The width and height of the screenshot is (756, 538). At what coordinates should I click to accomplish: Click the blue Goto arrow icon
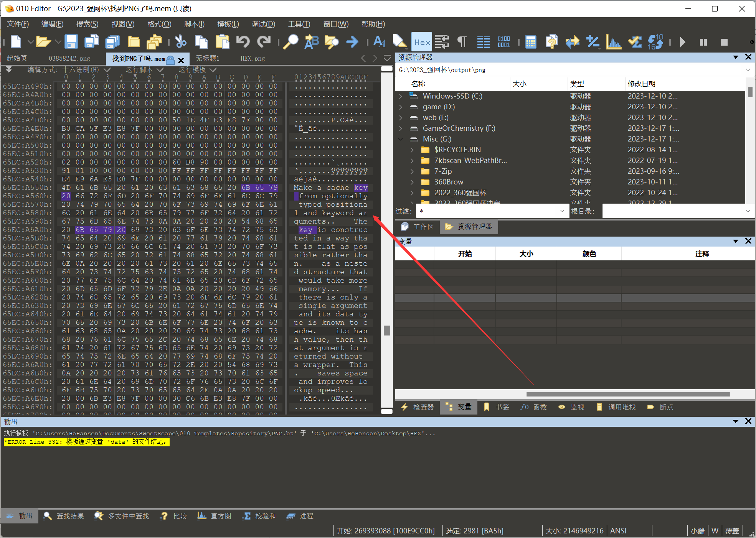352,41
